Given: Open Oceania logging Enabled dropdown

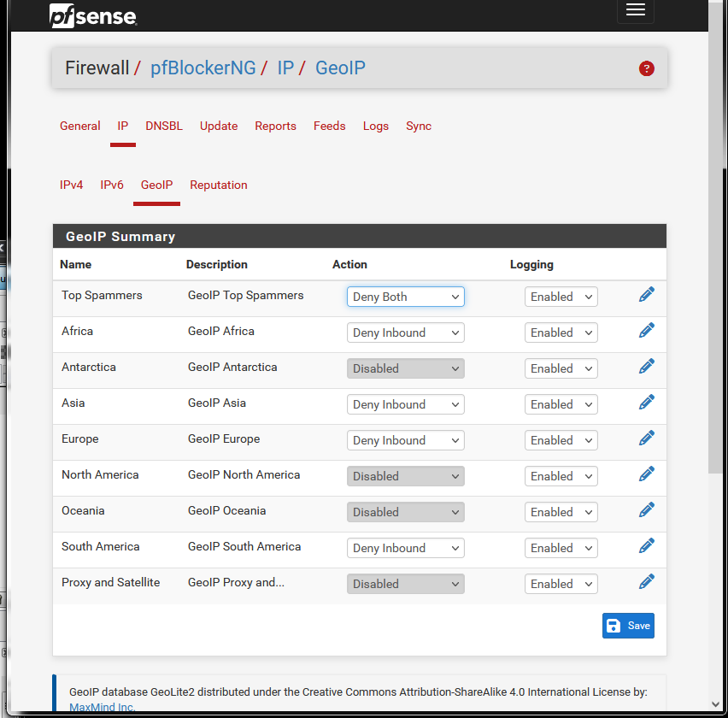Looking at the screenshot, I should click(561, 512).
